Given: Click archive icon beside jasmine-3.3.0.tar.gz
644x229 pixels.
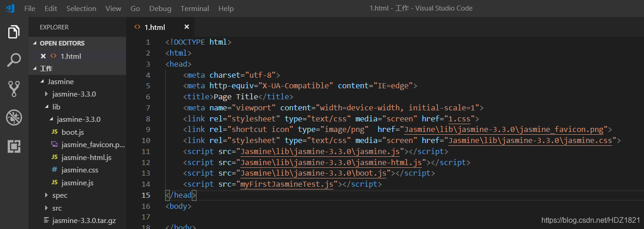Looking at the screenshot, I should [x=46, y=221].
